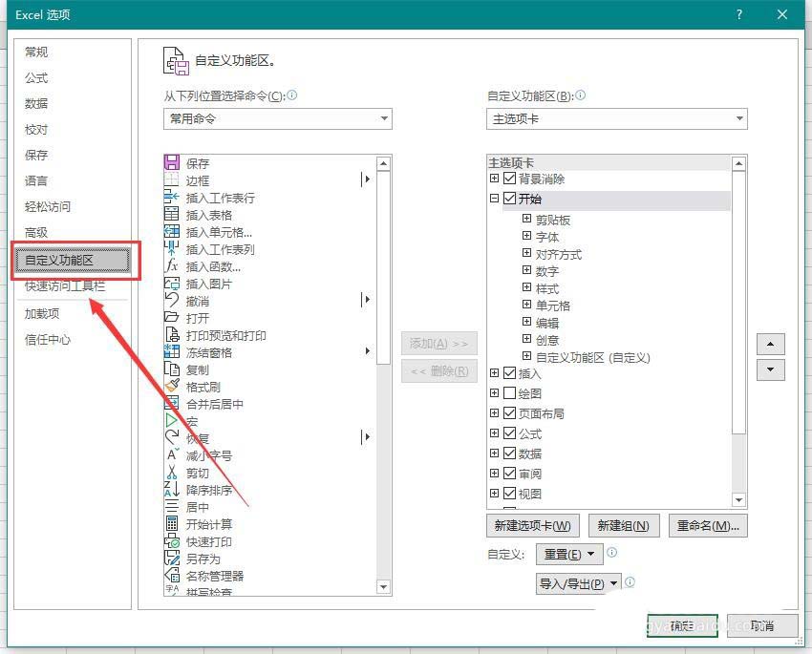The image size is (812, 654).
Task: Toggle the 开始 tab checkbox
Action: (509, 199)
